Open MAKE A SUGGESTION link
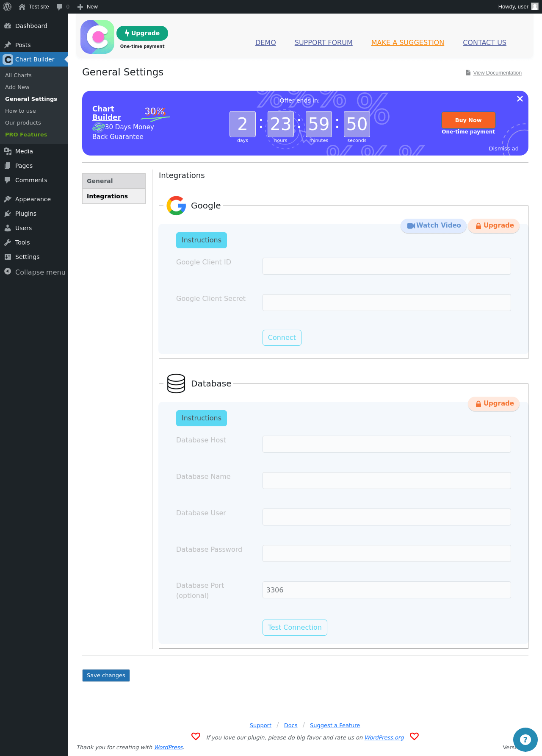Image resolution: width=542 pixels, height=756 pixels. [x=408, y=42]
